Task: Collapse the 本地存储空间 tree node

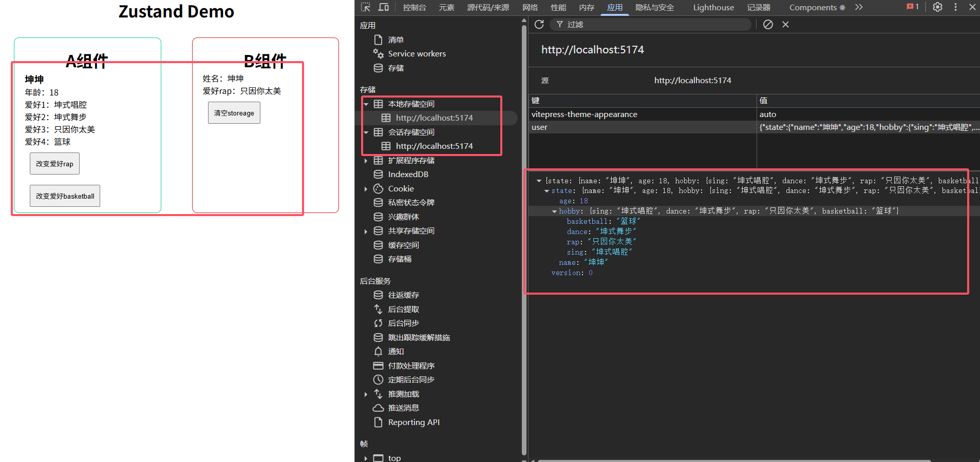Action: (366, 104)
